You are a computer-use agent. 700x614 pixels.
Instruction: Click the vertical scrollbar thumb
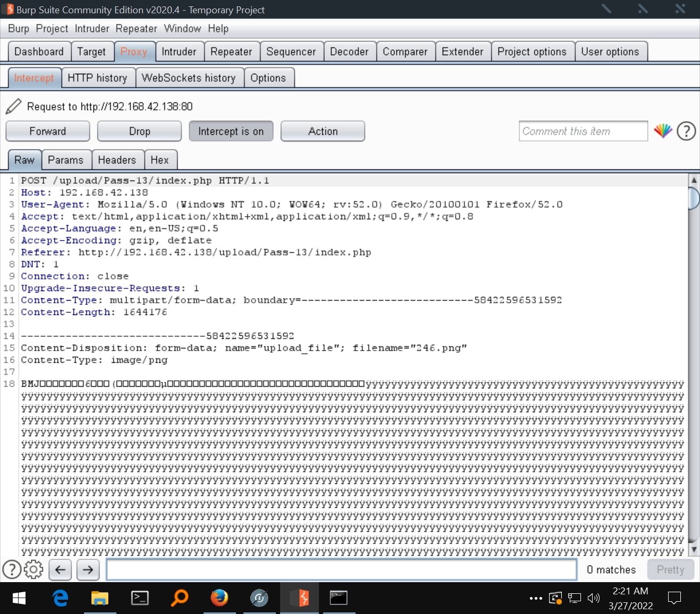pos(694,198)
